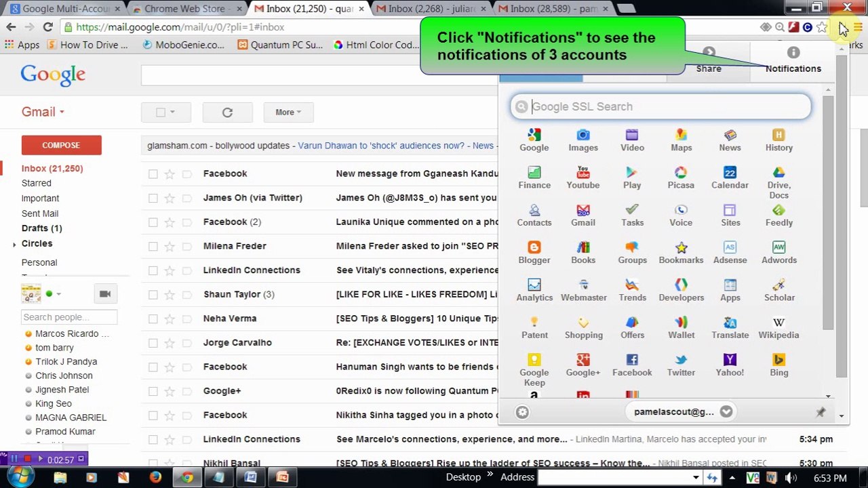Mark the Neha Verma email as important

186,319
